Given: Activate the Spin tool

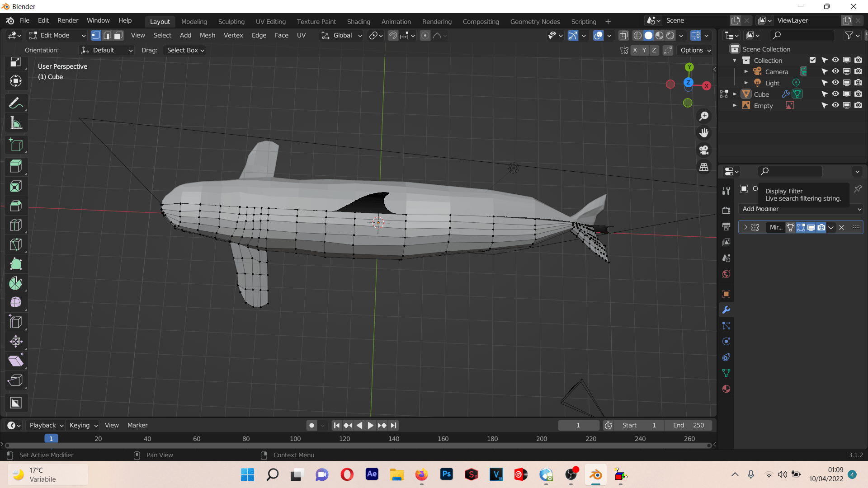Looking at the screenshot, I should click(16, 283).
